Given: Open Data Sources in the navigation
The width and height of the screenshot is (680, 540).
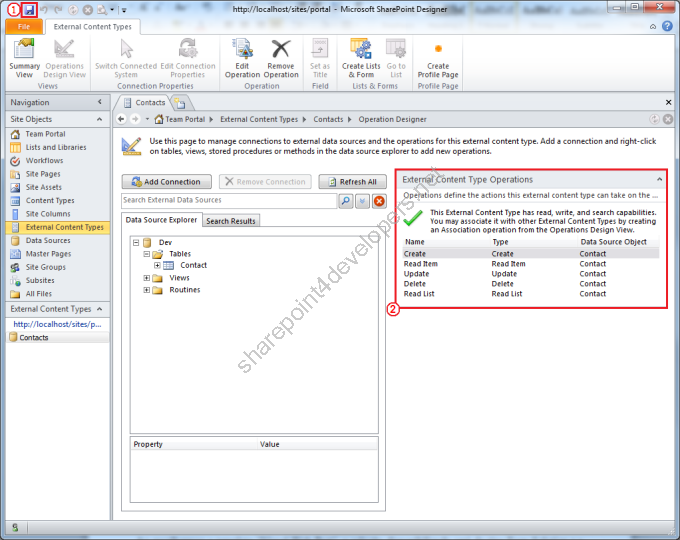Looking at the screenshot, I should point(48,240).
